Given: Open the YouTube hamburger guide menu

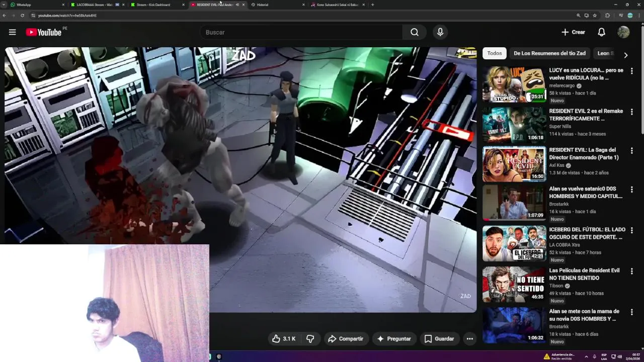Looking at the screenshot, I should pos(12,32).
